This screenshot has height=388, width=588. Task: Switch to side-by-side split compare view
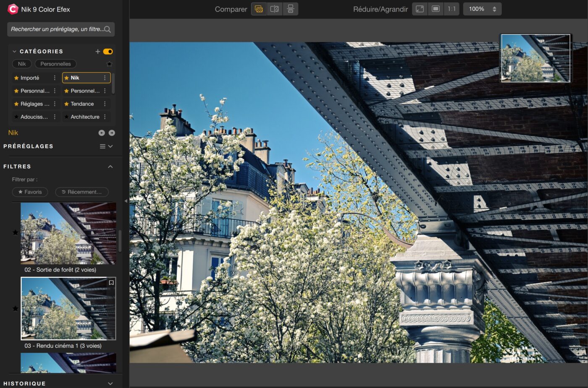click(275, 9)
